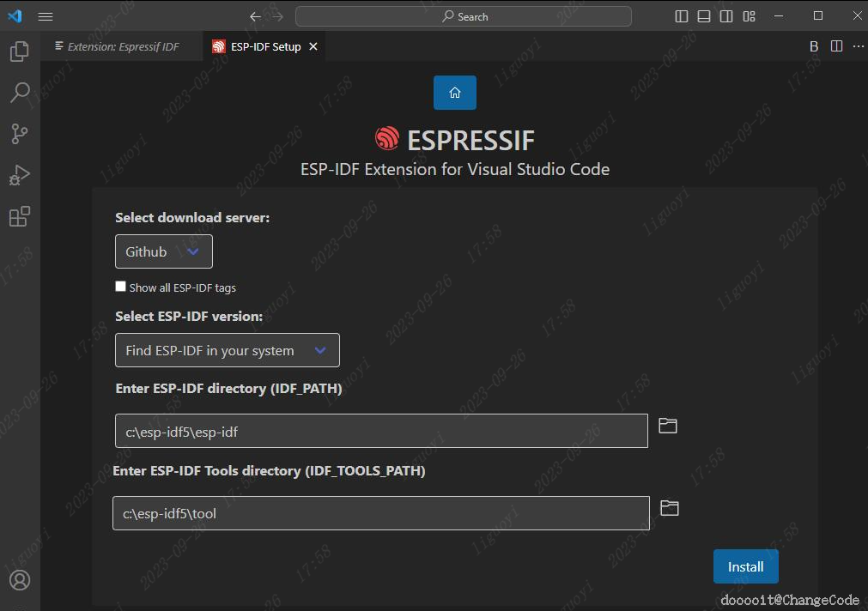Image resolution: width=868 pixels, height=611 pixels.
Task: Click the Install button
Action: 746,566
